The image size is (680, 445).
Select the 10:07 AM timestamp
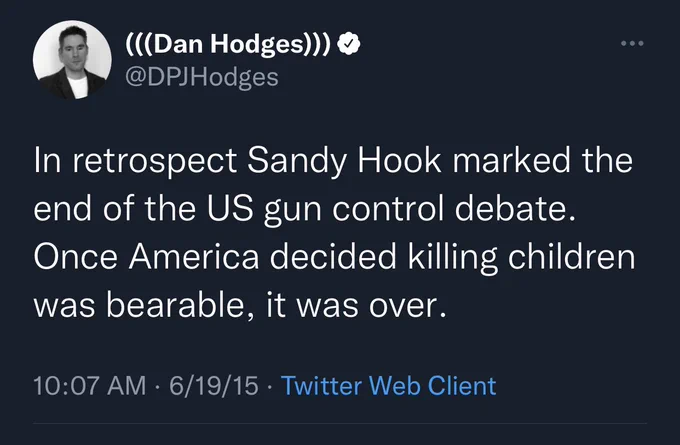click(x=90, y=386)
